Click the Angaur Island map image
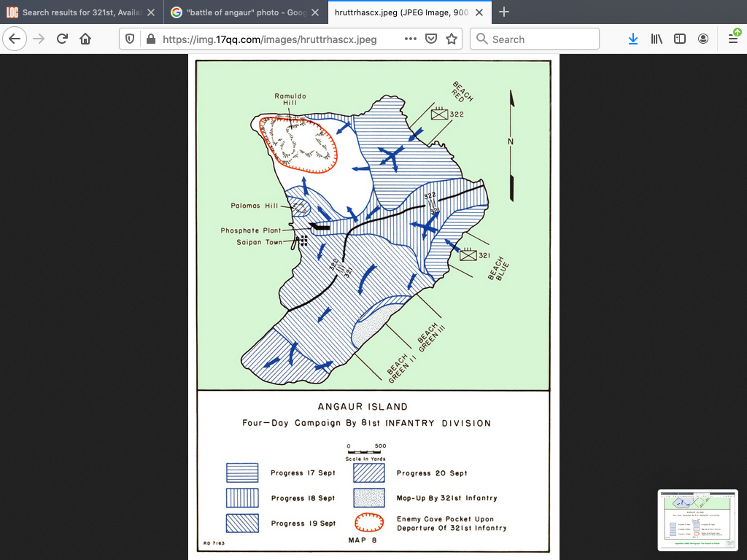 tap(373, 306)
